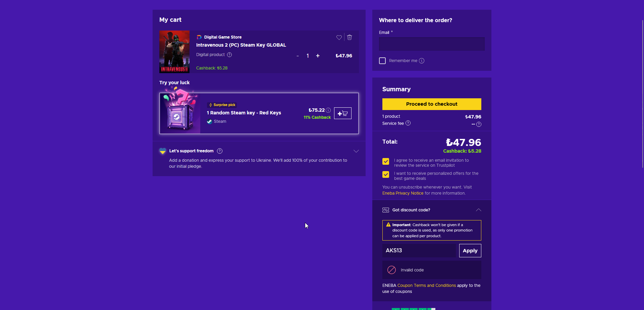644x310 pixels.
Task: Uncheck Trustpilot email invitation checkbox
Action: pyautogui.click(x=386, y=161)
